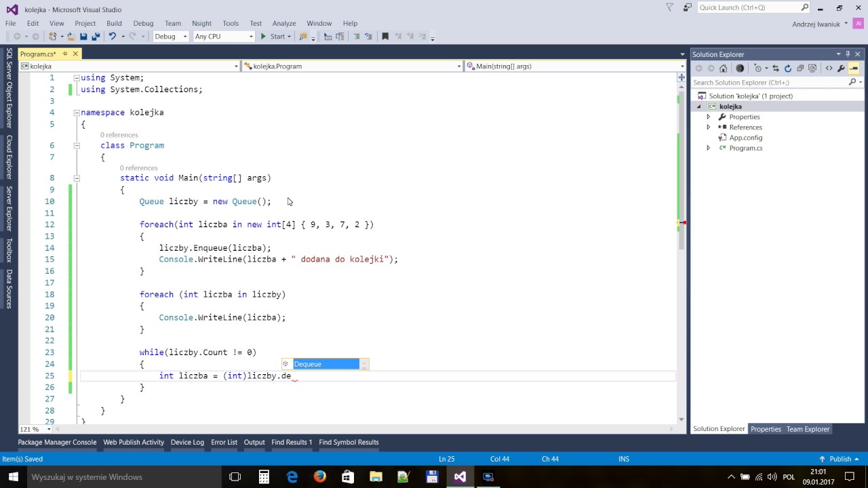This screenshot has width=868, height=488.
Task: Switch to the Output tab
Action: 254,442
